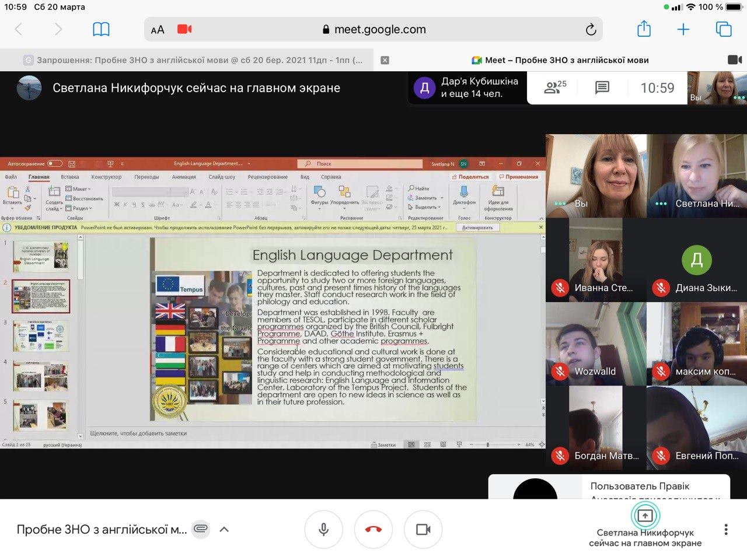
Task: Toggle the microphone on or off
Action: 323,529
